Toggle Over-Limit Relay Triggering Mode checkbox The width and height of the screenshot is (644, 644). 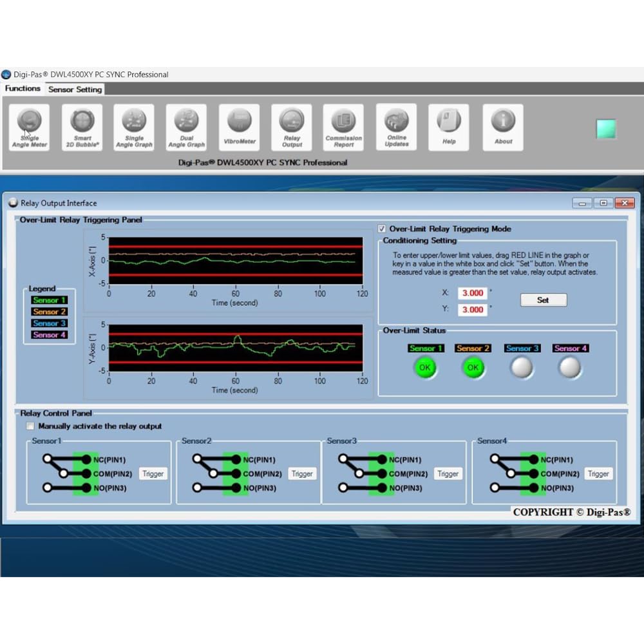click(x=381, y=229)
